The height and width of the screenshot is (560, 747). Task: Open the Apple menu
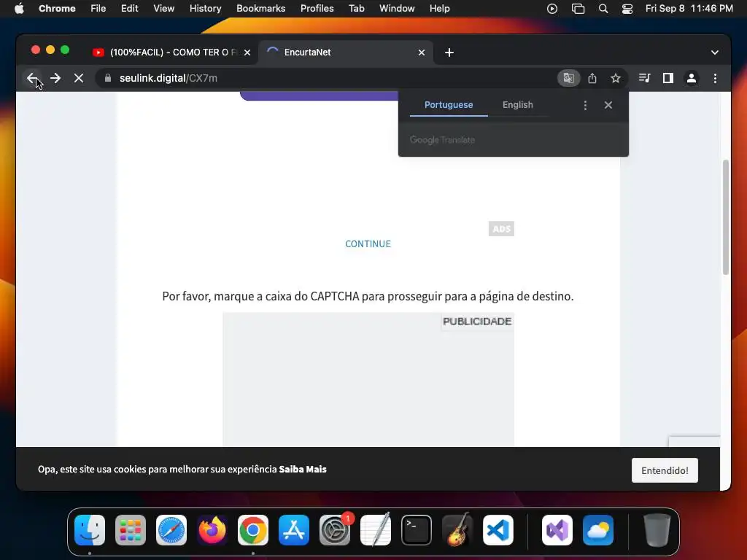pos(19,9)
